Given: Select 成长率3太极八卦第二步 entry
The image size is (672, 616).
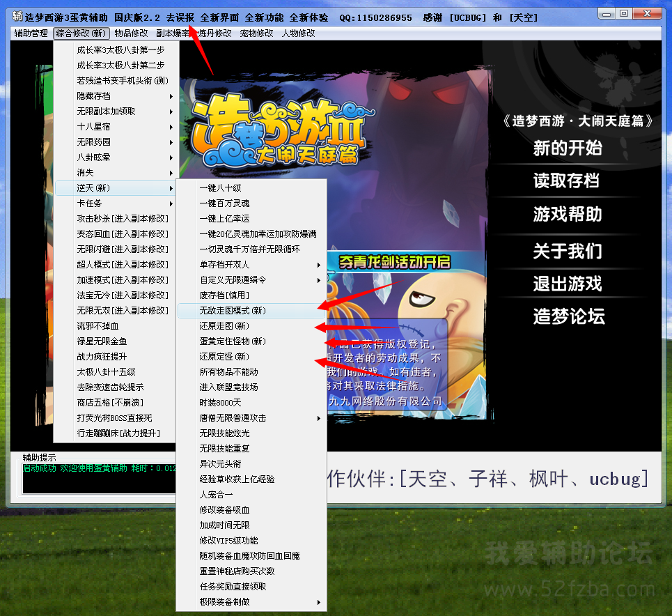Looking at the screenshot, I should click(115, 66).
